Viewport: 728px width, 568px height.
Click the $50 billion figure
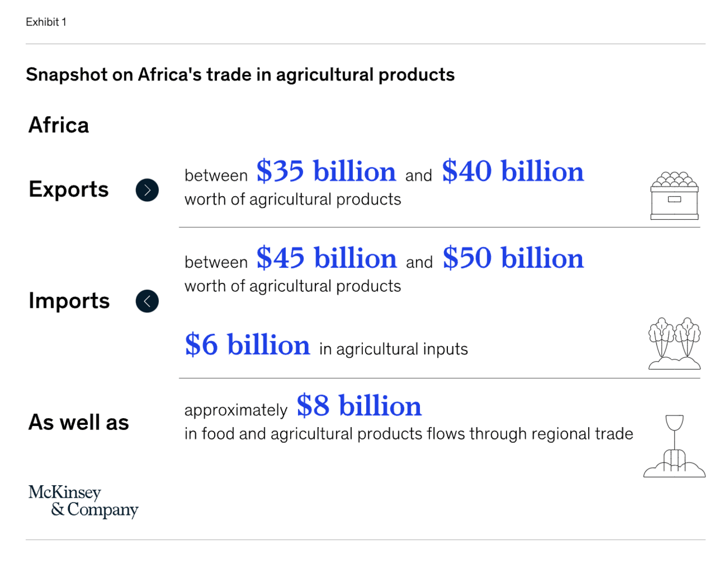pos(513,258)
